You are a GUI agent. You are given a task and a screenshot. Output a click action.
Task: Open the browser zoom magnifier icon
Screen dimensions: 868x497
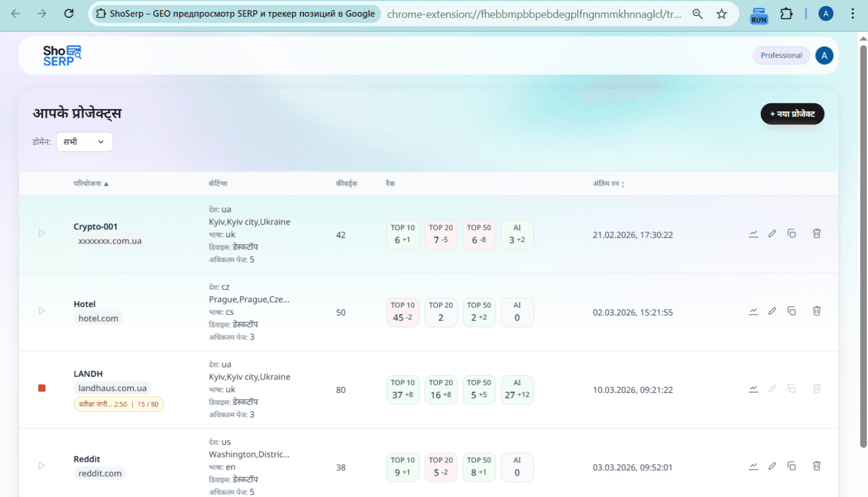[x=697, y=14]
